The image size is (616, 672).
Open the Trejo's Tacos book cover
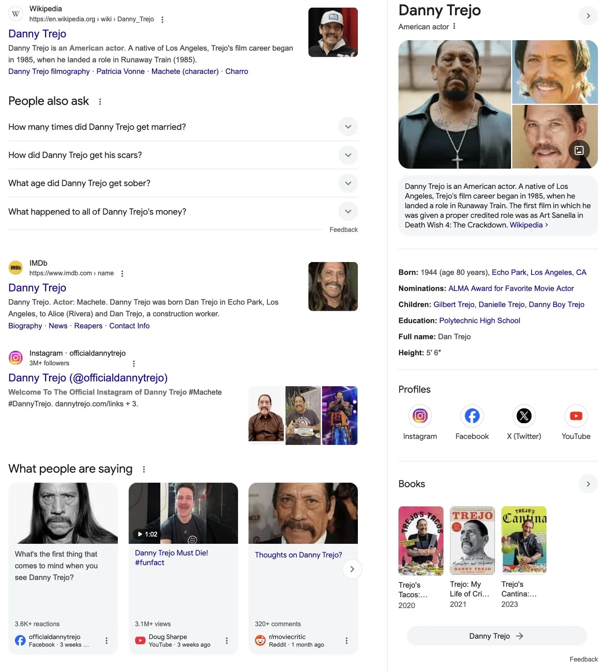pos(421,541)
